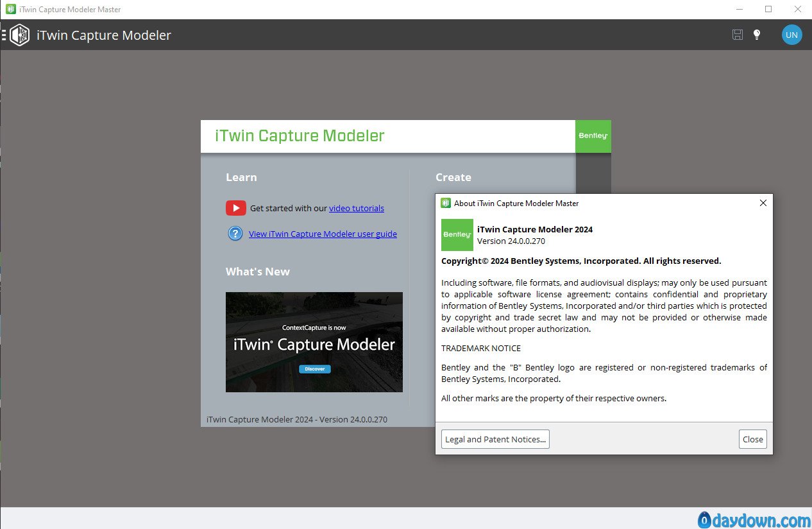Click the What's New heading

coord(258,272)
